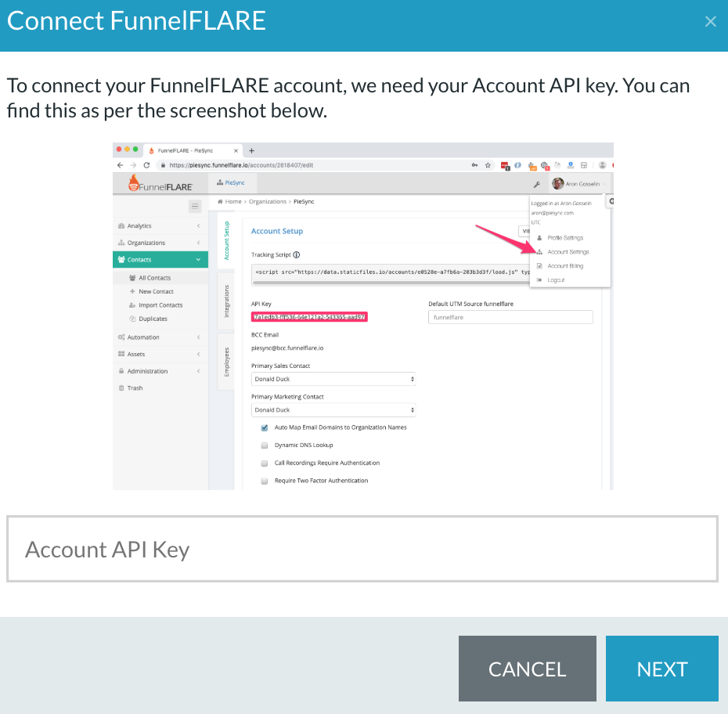Click the Tracking Script code box

click(x=391, y=274)
